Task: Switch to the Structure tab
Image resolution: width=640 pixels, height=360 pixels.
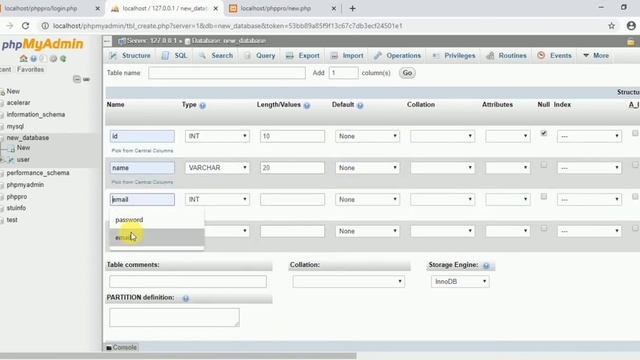Action: (130, 56)
